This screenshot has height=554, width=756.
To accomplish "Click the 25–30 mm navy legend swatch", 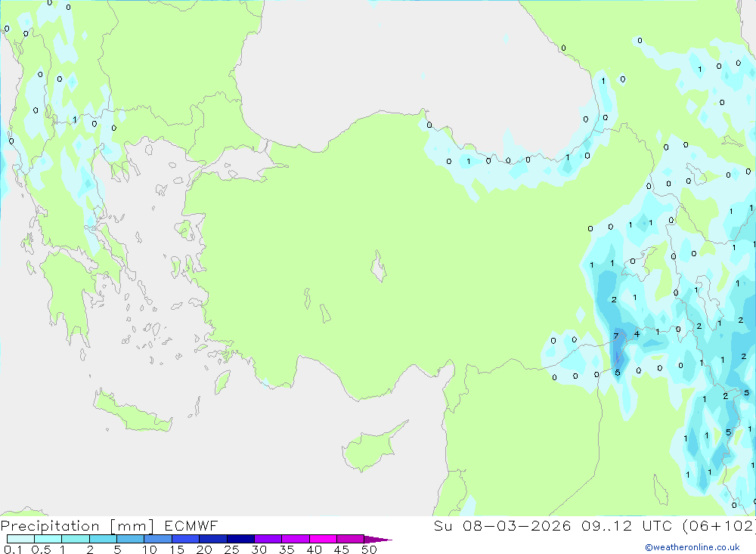I will tap(240, 539).
